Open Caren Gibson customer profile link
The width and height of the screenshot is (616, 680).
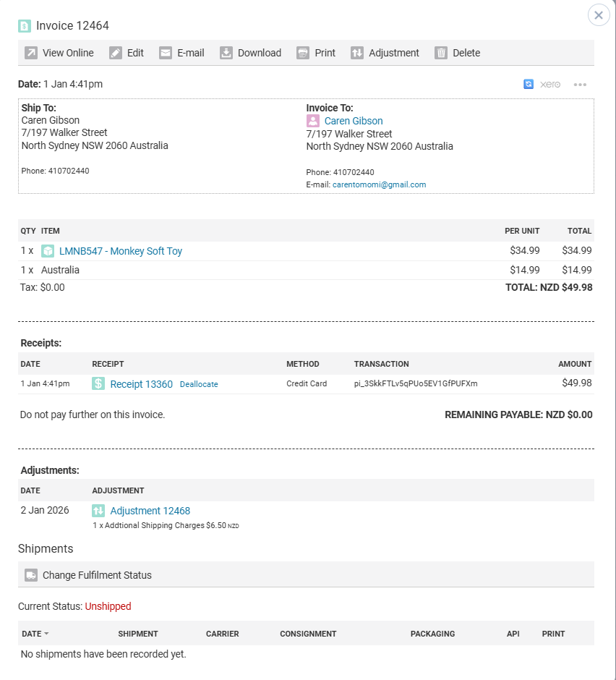coord(354,121)
